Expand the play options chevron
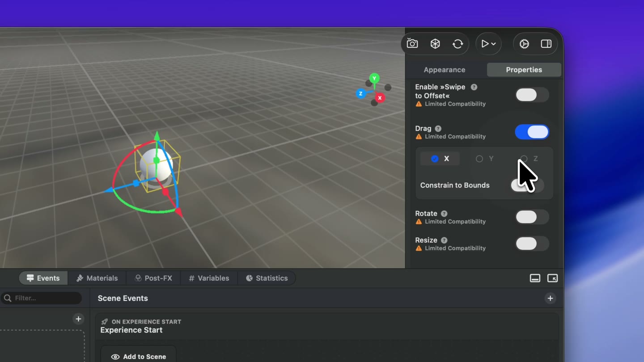The image size is (644, 362). 494,44
